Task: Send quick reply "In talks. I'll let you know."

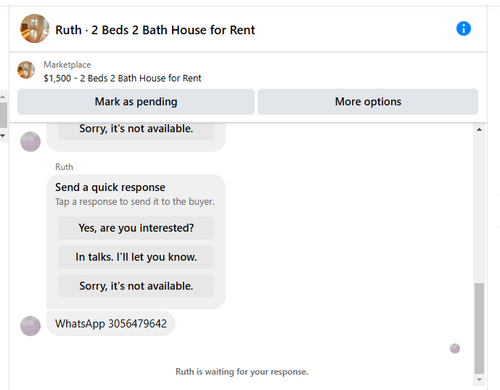Action: tap(136, 257)
